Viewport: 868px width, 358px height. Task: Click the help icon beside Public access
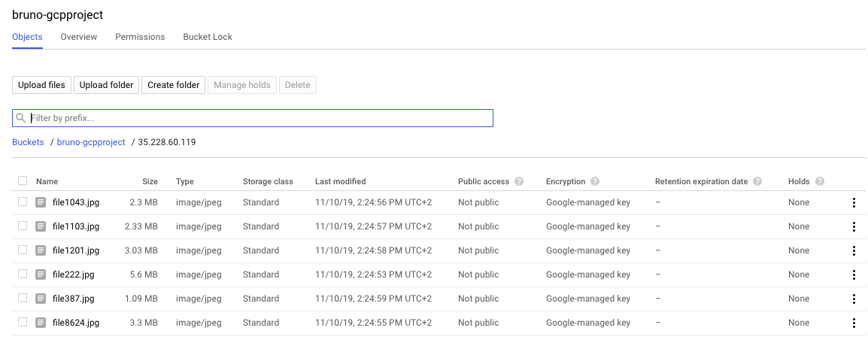519,182
